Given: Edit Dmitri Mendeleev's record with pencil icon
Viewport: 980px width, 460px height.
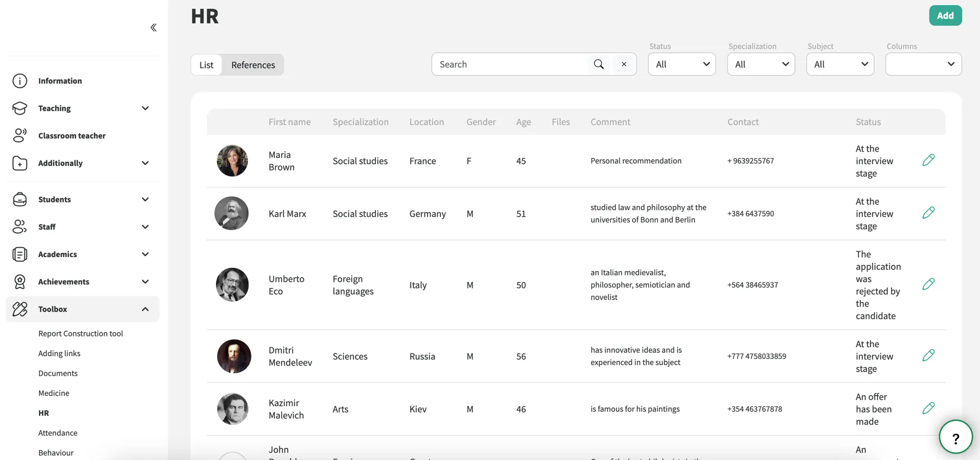Looking at the screenshot, I should point(929,356).
